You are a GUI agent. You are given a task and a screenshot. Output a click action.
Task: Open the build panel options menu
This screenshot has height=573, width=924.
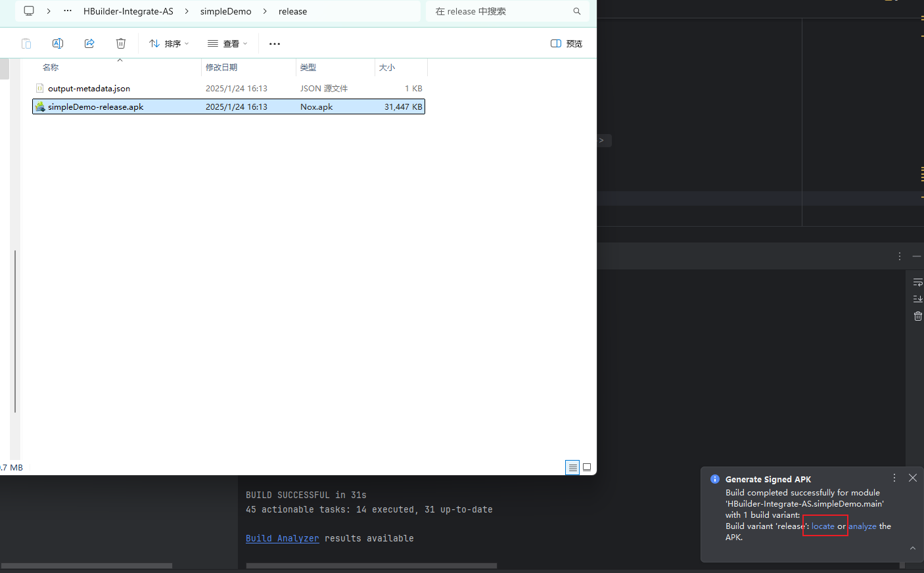coord(900,256)
